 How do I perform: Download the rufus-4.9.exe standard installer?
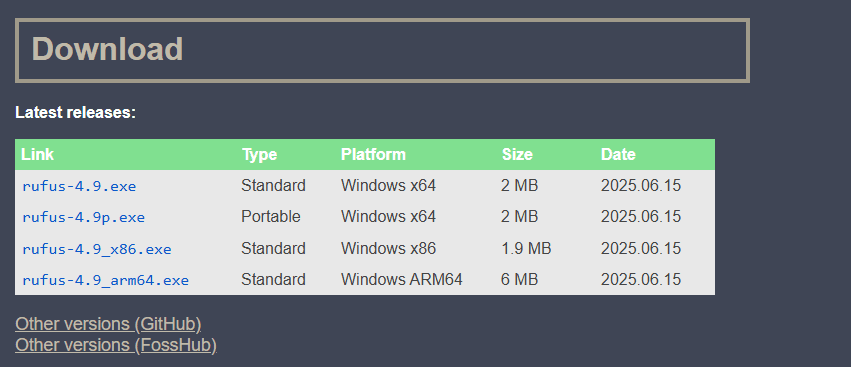coord(79,186)
